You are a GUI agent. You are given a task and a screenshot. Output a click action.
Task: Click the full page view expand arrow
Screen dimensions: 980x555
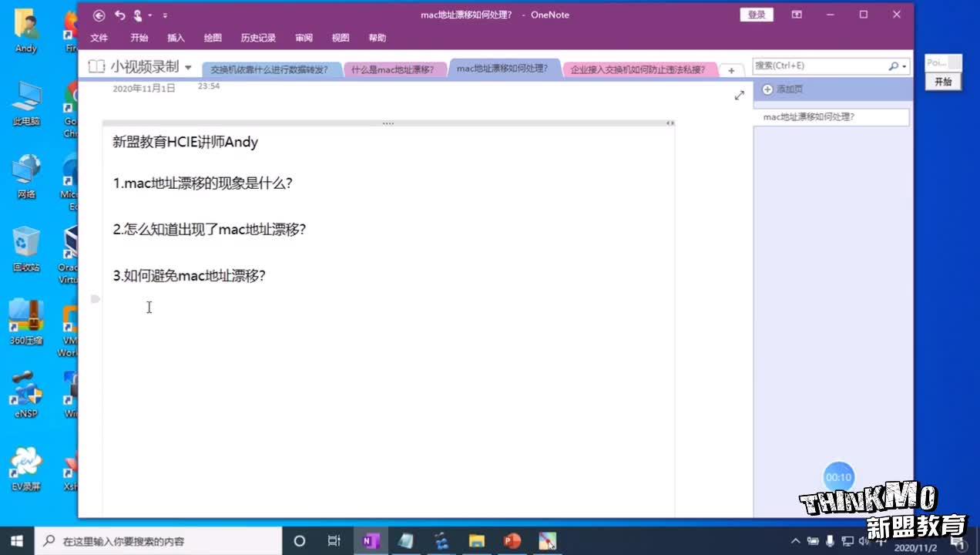[740, 95]
